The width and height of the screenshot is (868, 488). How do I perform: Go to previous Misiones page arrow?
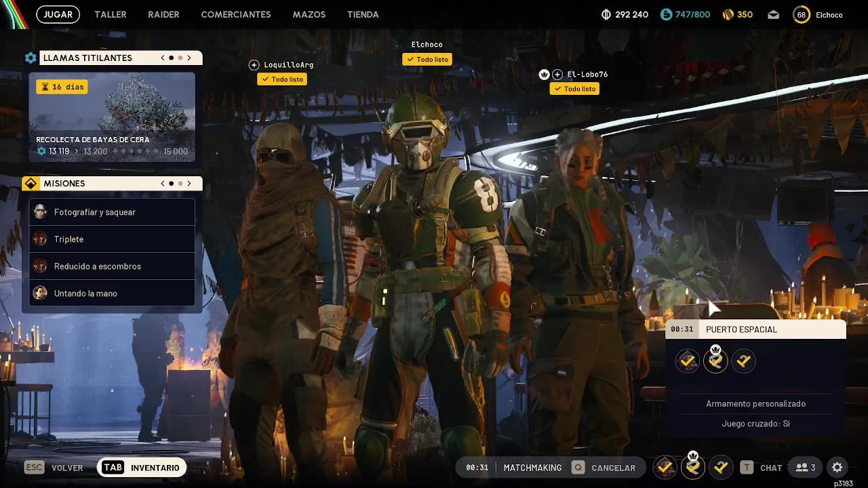tap(163, 184)
